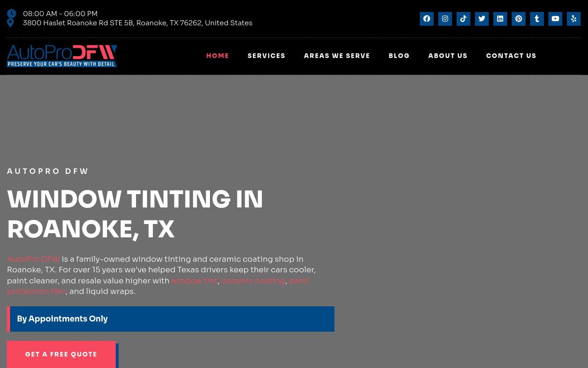588x368 pixels.
Task: Open the YouTube social icon
Action: click(x=555, y=19)
